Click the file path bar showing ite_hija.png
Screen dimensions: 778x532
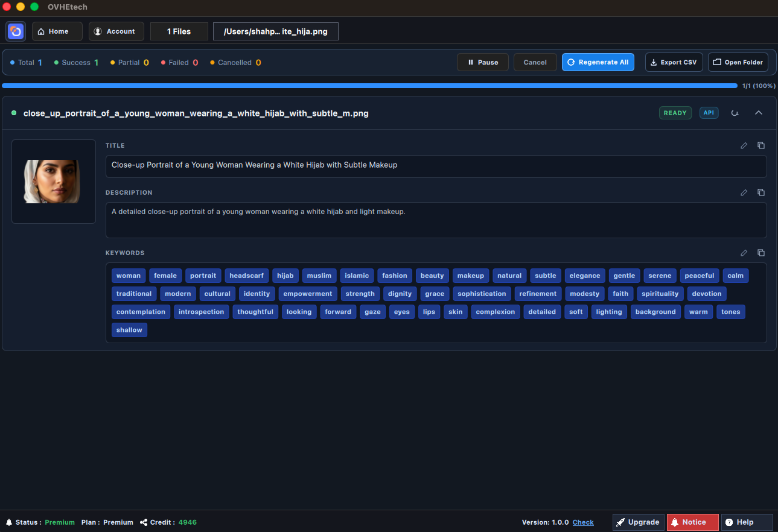click(275, 31)
